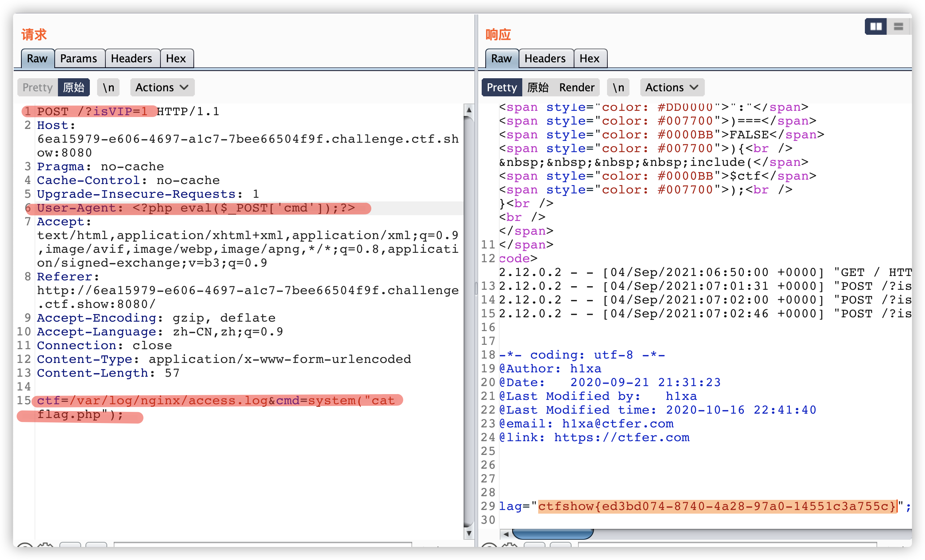Switch to top-bottom stacked layout icon
The image size is (925, 560).
(898, 26)
